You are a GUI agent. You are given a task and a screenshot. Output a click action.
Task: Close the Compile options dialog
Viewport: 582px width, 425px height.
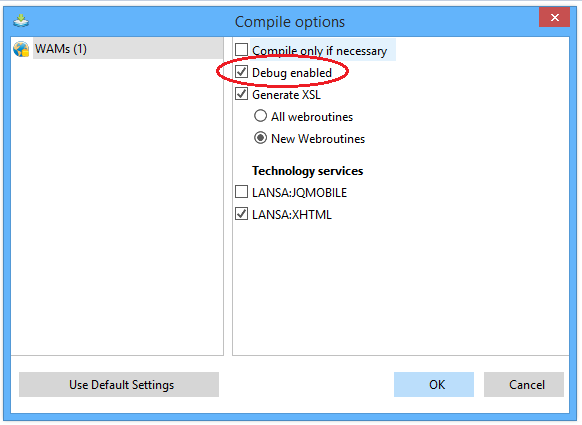[x=555, y=17]
